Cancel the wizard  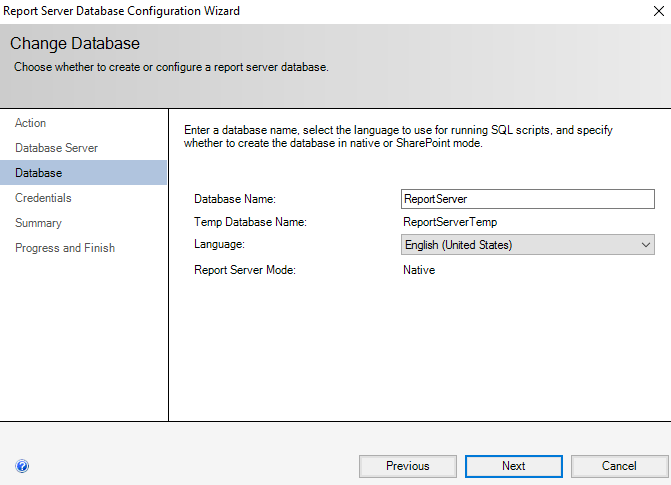[619, 466]
